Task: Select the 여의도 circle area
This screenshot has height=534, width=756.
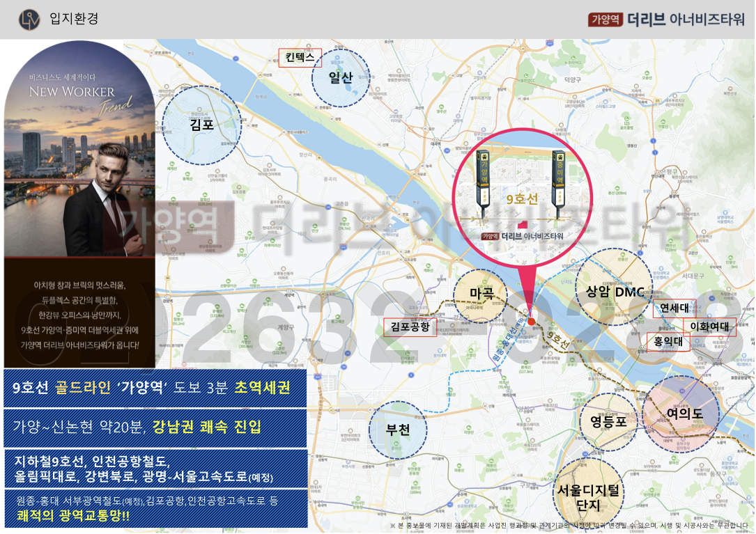Action: coord(681,414)
